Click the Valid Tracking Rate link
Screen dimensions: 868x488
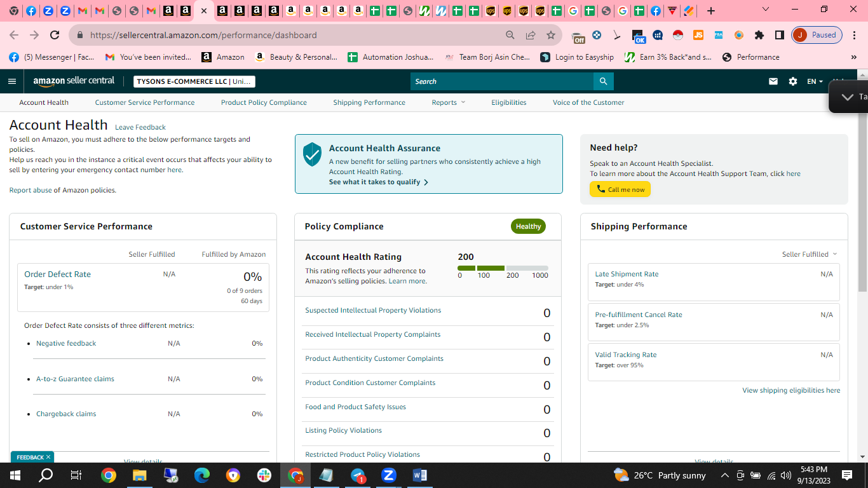point(626,355)
